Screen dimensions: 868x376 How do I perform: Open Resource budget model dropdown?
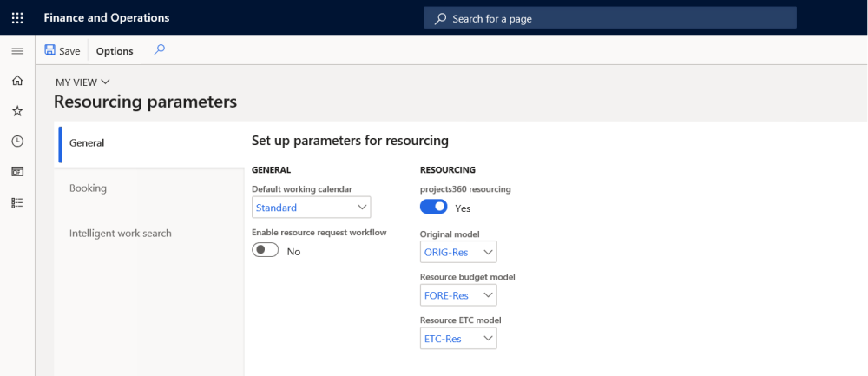(x=488, y=295)
